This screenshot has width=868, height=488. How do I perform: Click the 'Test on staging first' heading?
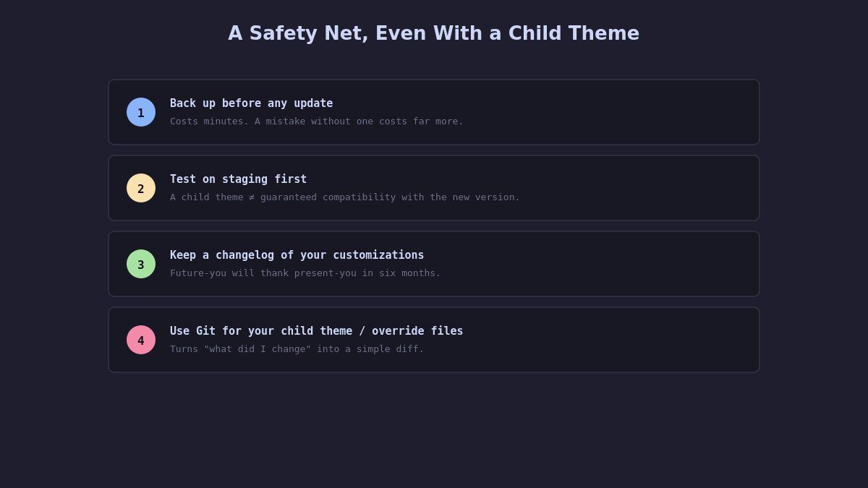pyautogui.click(x=238, y=179)
